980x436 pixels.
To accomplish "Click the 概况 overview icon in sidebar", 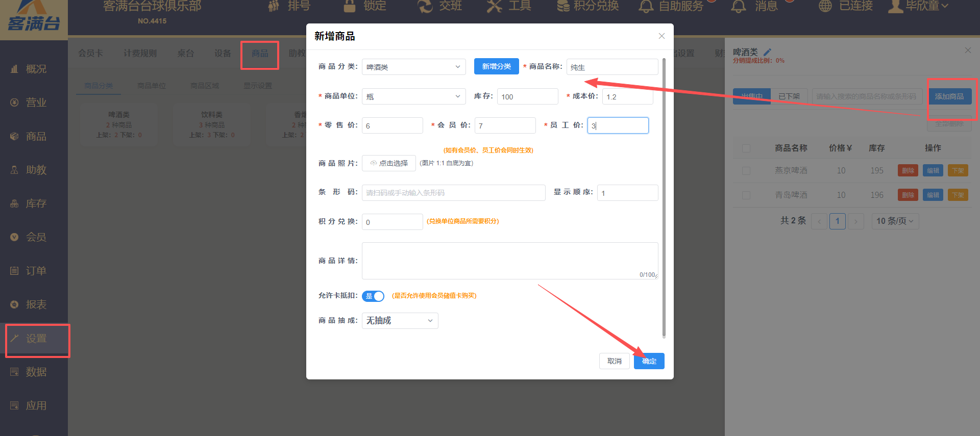I will click(x=15, y=69).
